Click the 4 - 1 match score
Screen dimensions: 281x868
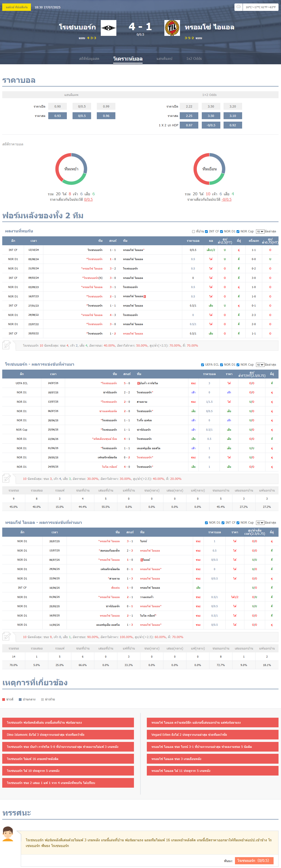coord(140,27)
